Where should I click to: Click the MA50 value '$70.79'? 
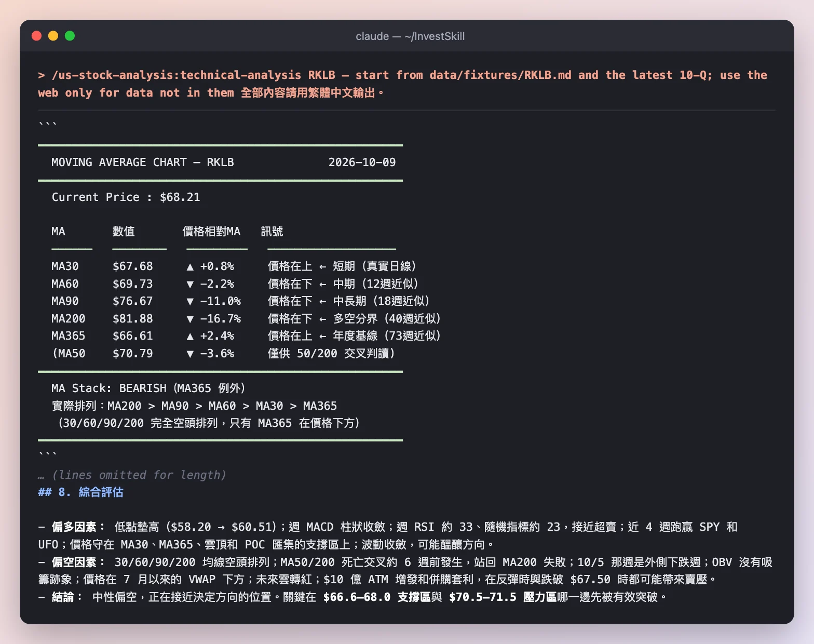pos(133,354)
